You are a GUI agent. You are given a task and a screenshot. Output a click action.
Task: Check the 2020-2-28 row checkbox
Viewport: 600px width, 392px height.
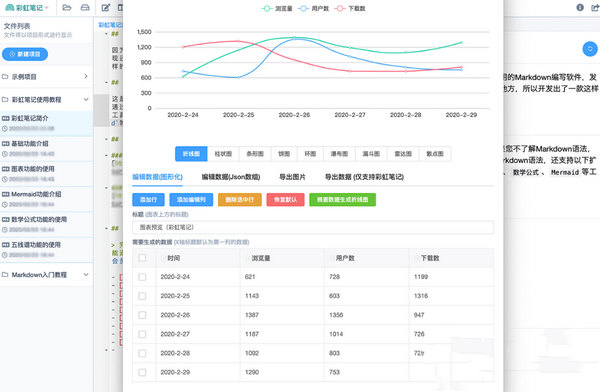pyautogui.click(x=142, y=353)
